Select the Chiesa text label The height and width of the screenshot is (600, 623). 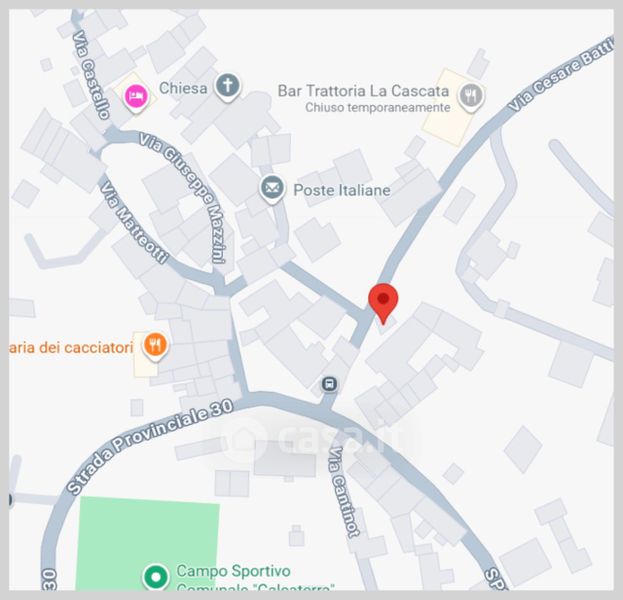[x=183, y=88]
